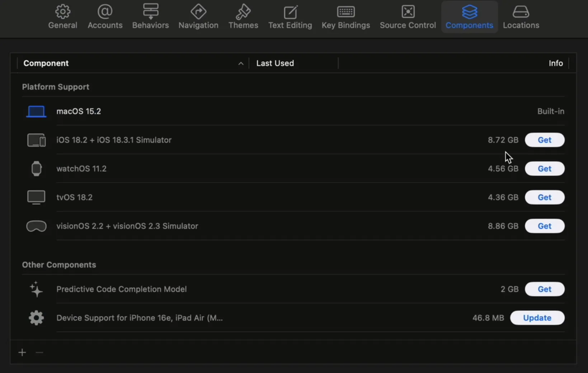Open the Source Control tab
The image size is (588, 373).
point(408,17)
